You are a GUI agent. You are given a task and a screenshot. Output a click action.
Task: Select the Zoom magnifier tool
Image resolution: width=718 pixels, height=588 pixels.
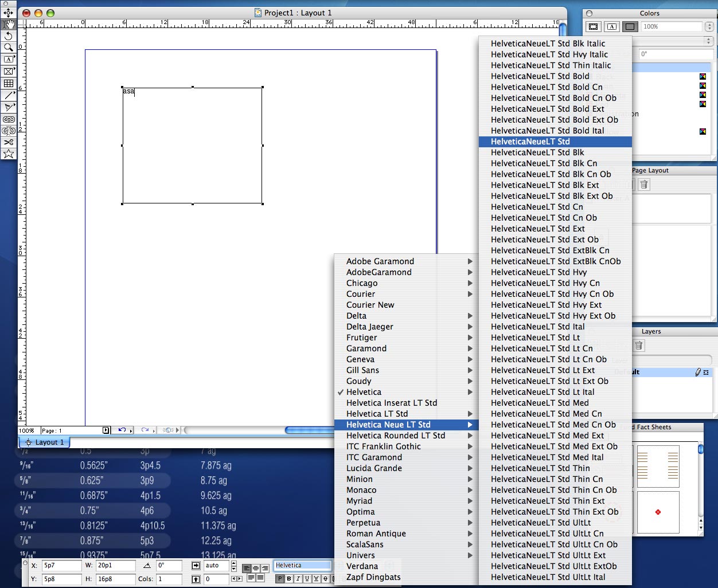[9, 48]
